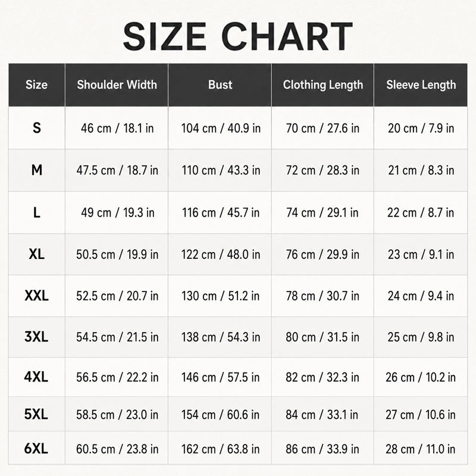Screen dimensions: 476x476
Task: Click the 104 cm / 40.9 in bust cell
Action: (221, 128)
